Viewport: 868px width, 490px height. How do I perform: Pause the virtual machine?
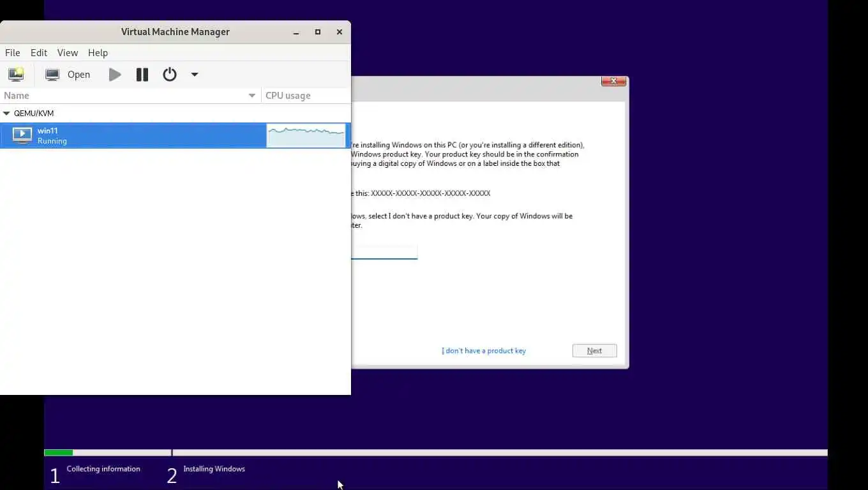(142, 75)
